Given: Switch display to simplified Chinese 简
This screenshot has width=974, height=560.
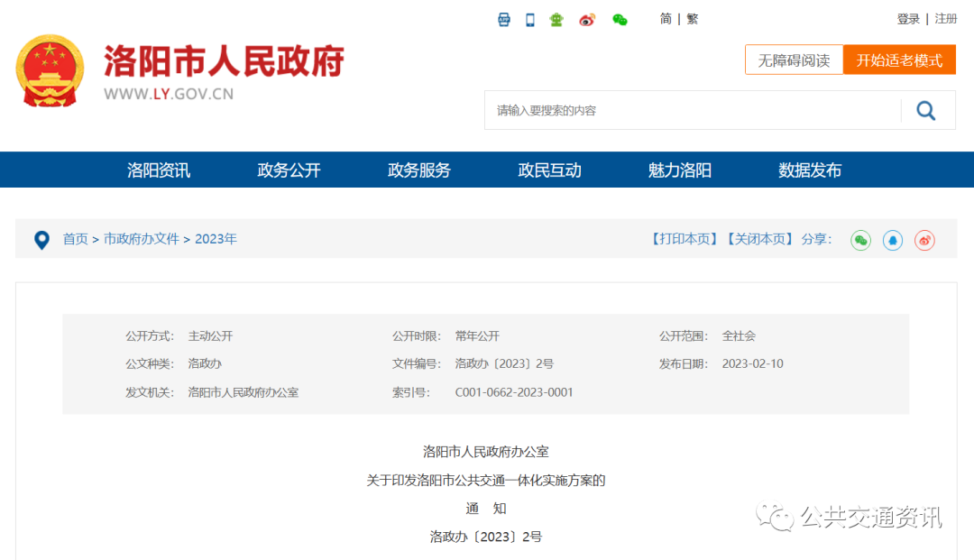Looking at the screenshot, I should tap(665, 18).
